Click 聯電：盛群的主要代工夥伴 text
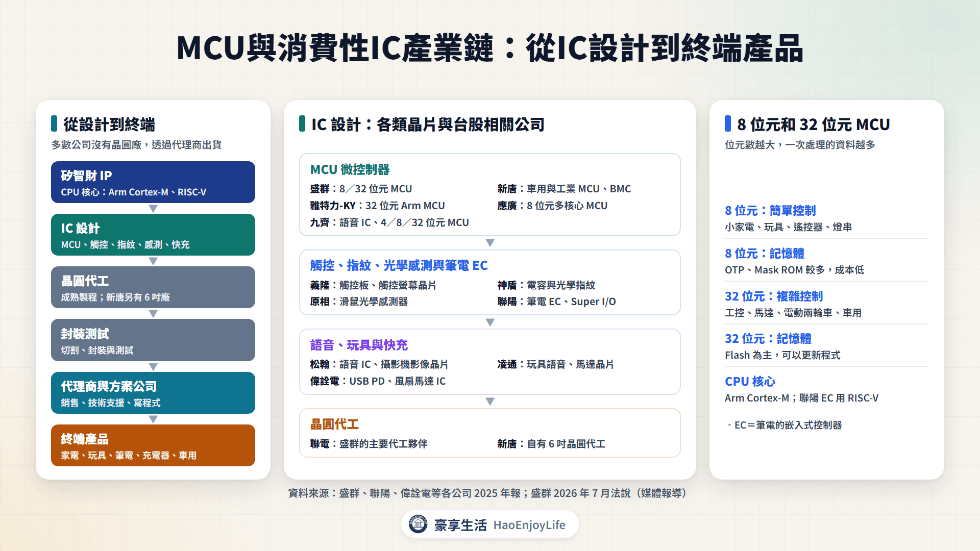Image resolution: width=980 pixels, height=551 pixels. (369, 444)
